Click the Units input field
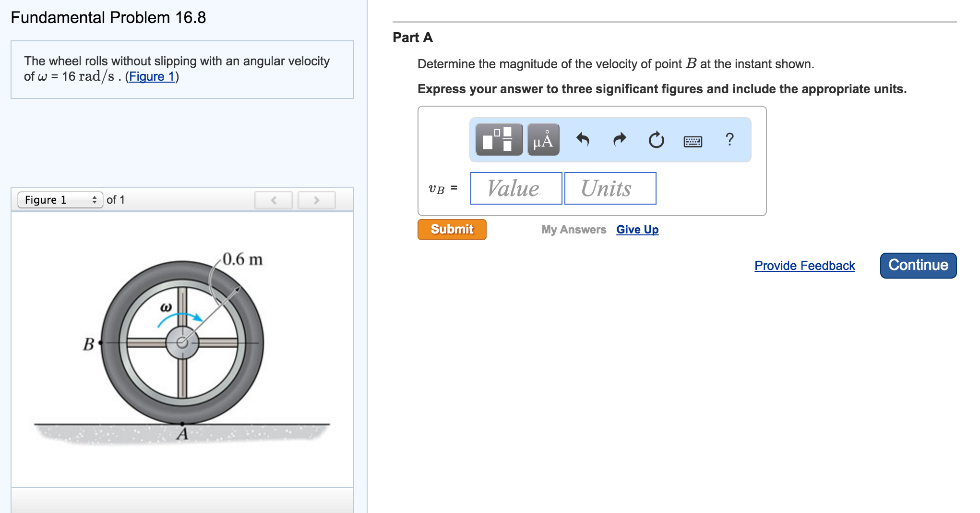This screenshot has width=980, height=513. (610, 188)
